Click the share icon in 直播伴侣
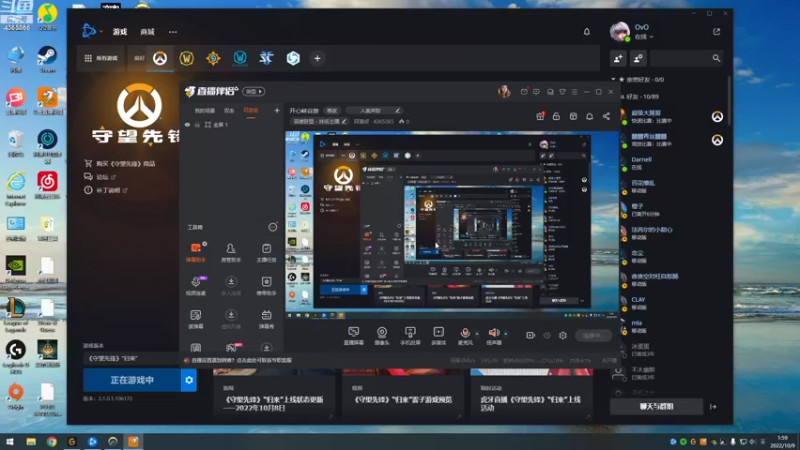800x450 pixels. [x=606, y=116]
